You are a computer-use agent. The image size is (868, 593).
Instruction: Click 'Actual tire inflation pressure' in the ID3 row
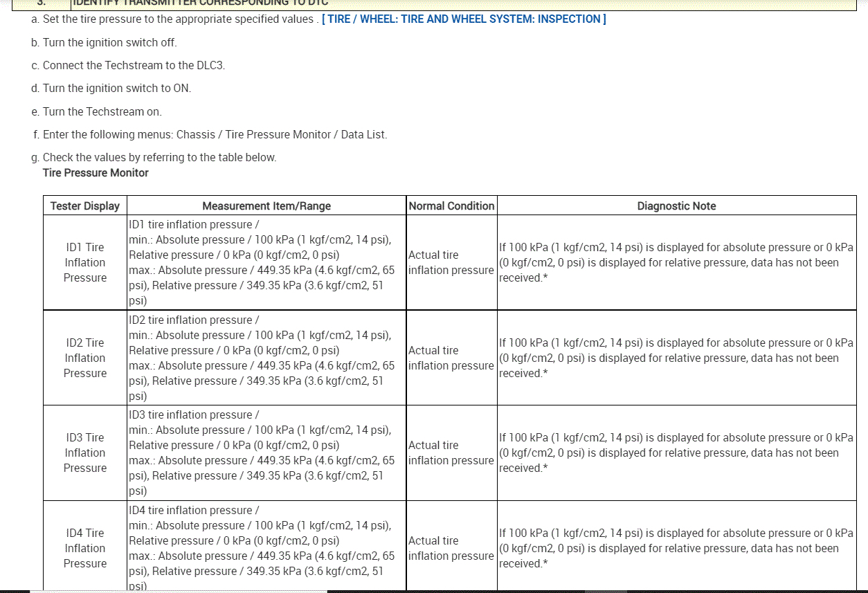click(451, 453)
